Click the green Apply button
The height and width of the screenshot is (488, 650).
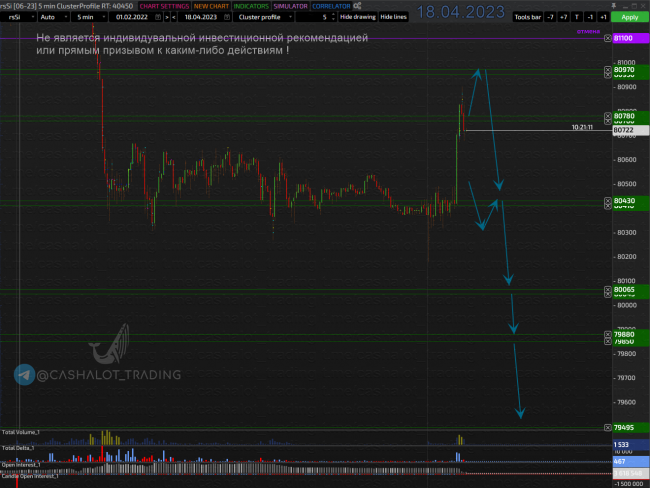(x=629, y=17)
